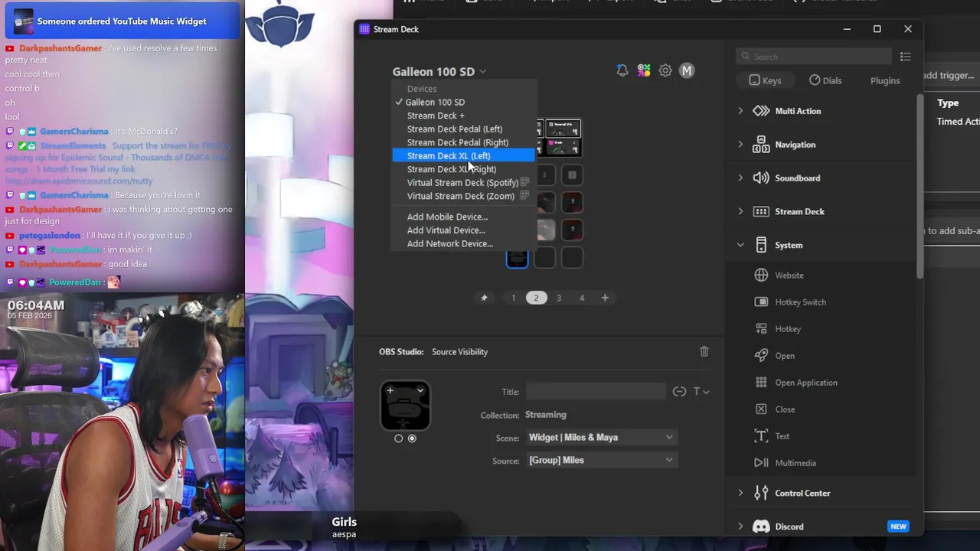Viewport: 980px width, 551px height.
Task: Expand the Stream Deck category
Action: click(x=740, y=212)
